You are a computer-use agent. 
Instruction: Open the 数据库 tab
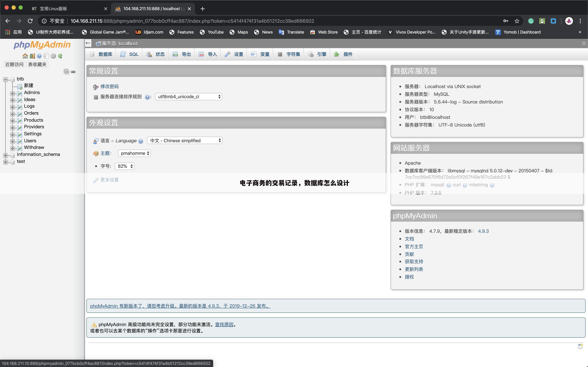point(101,54)
